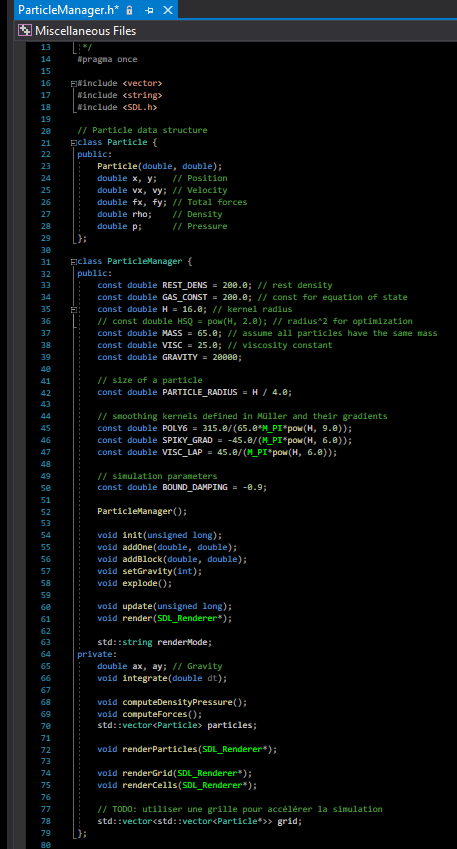Click the '// Velocity' comment

tap(200, 190)
